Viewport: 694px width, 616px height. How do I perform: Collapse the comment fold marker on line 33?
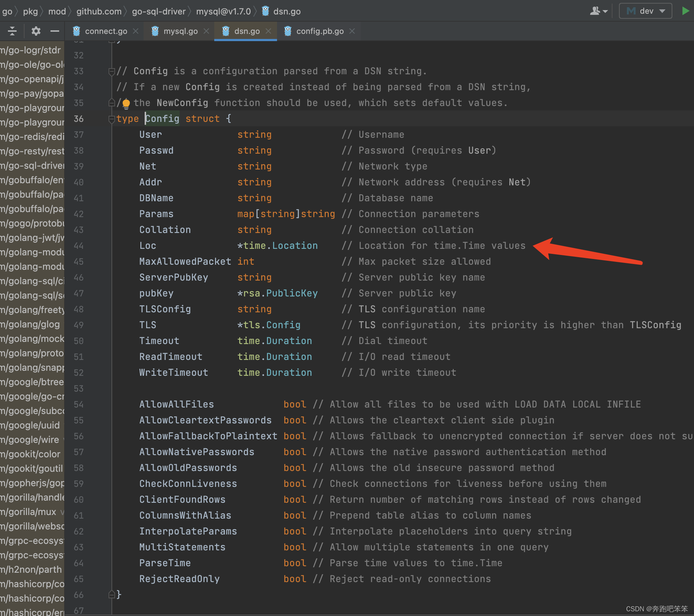point(111,72)
